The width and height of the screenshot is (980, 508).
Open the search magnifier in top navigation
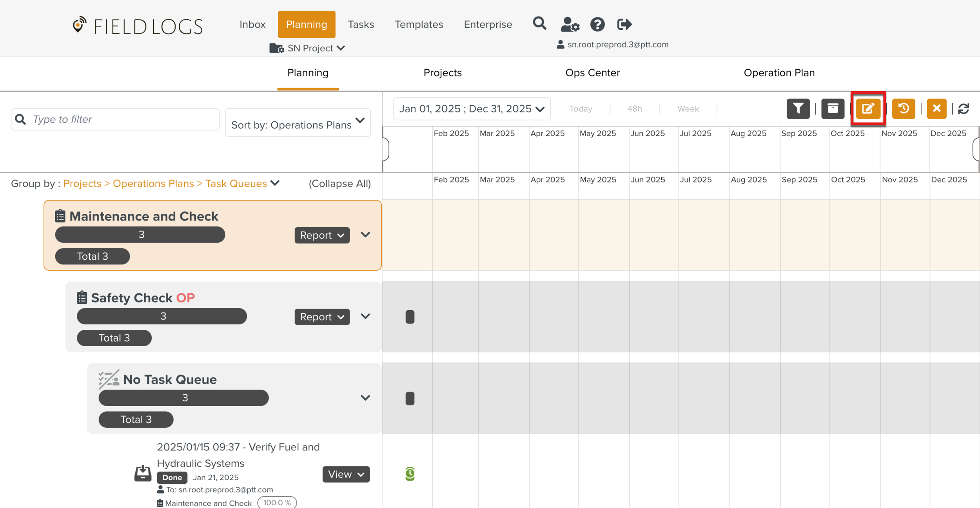click(x=539, y=24)
